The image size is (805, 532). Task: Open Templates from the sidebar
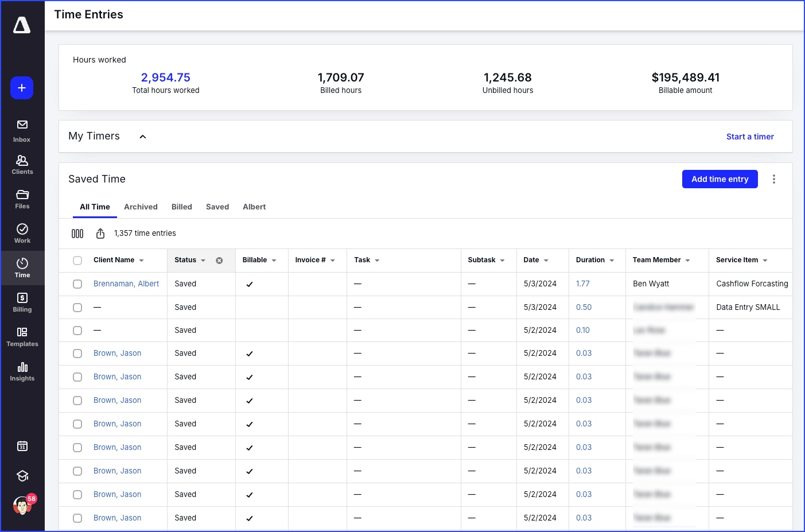pos(22,337)
